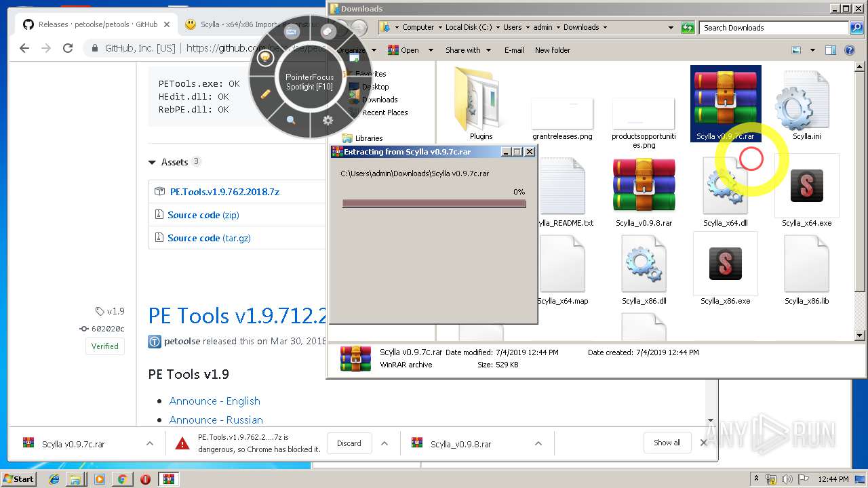The width and height of the screenshot is (868, 488).
Task: Select Scylla_v0.9.8.rar archive
Action: [x=644, y=192]
